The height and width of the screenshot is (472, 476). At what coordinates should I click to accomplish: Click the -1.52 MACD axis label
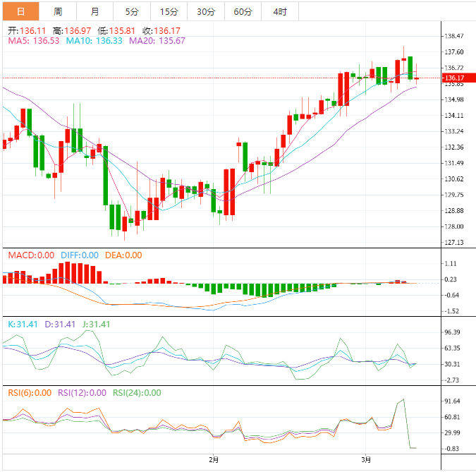coord(452,311)
